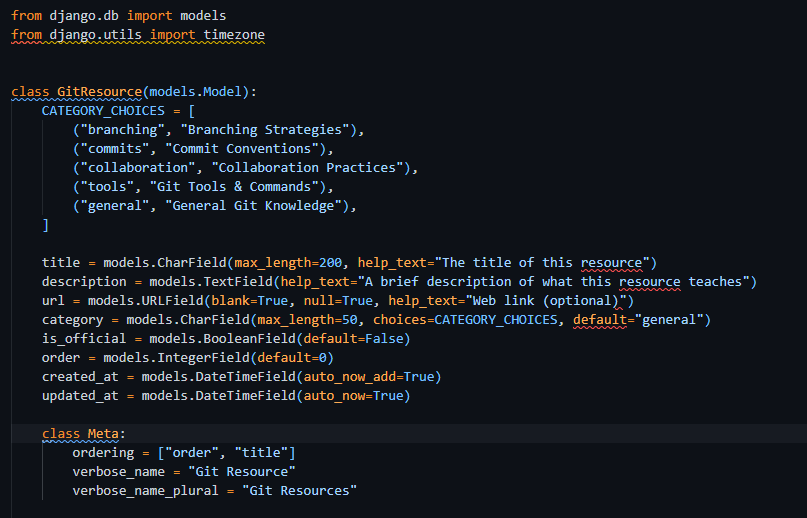Click 'BooleanField' text

(x=249, y=339)
